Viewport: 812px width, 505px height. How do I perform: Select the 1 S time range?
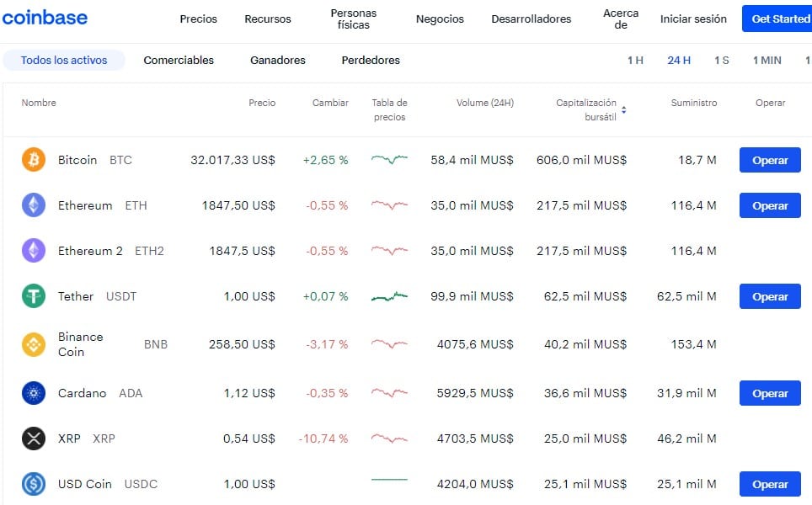721,60
